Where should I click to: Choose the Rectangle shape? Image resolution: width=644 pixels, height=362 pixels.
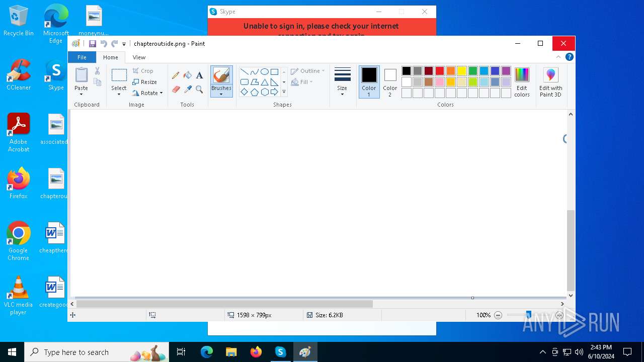click(274, 72)
